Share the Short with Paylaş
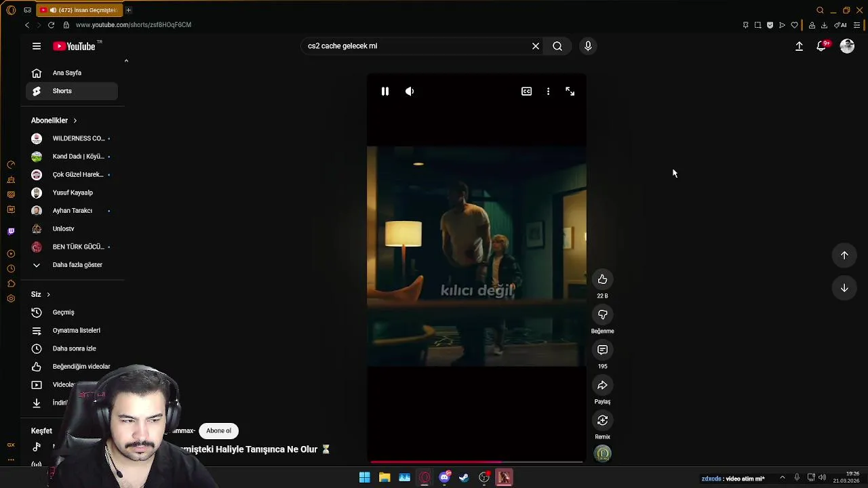868x488 pixels. click(x=602, y=385)
